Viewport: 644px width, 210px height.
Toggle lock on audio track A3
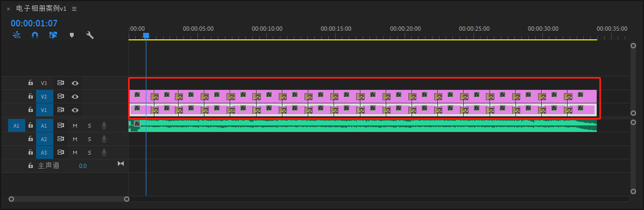[30, 152]
